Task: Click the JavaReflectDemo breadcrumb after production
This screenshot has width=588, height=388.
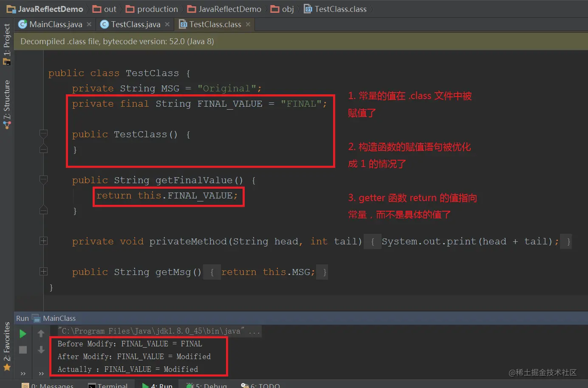Action: point(224,9)
